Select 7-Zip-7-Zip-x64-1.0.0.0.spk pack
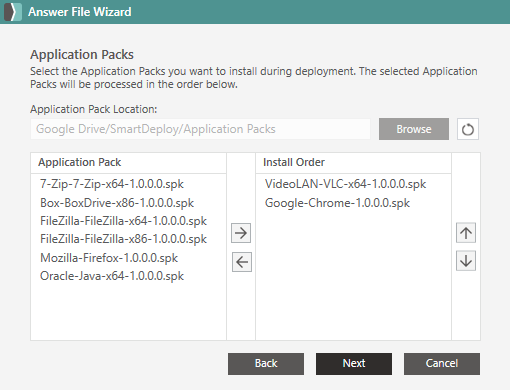The height and width of the screenshot is (390, 510). coord(112,184)
